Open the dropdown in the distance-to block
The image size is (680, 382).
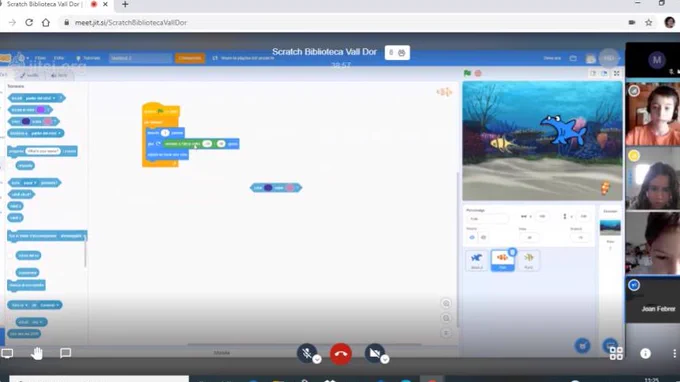[x=59, y=133]
